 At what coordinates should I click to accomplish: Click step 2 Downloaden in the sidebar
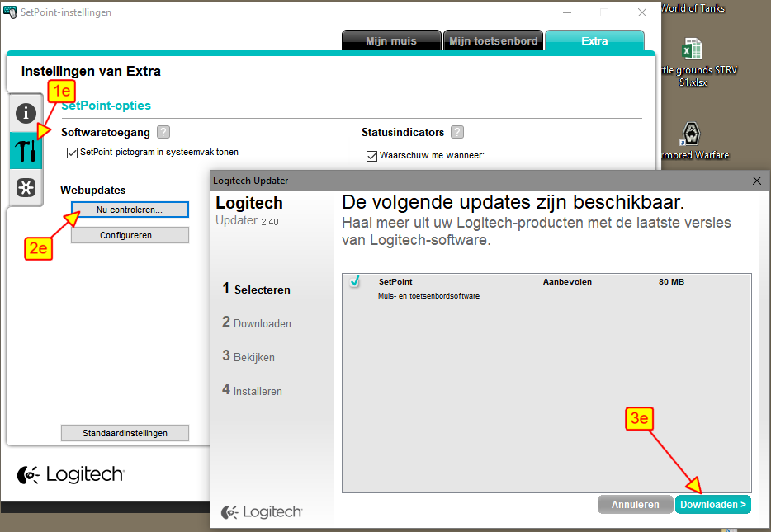[x=257, y=322]
